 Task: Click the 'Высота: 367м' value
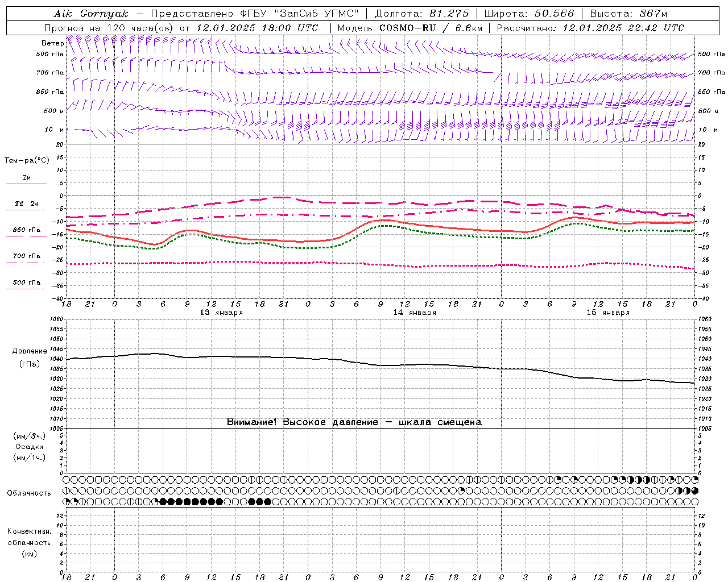[x=628, y=14]
